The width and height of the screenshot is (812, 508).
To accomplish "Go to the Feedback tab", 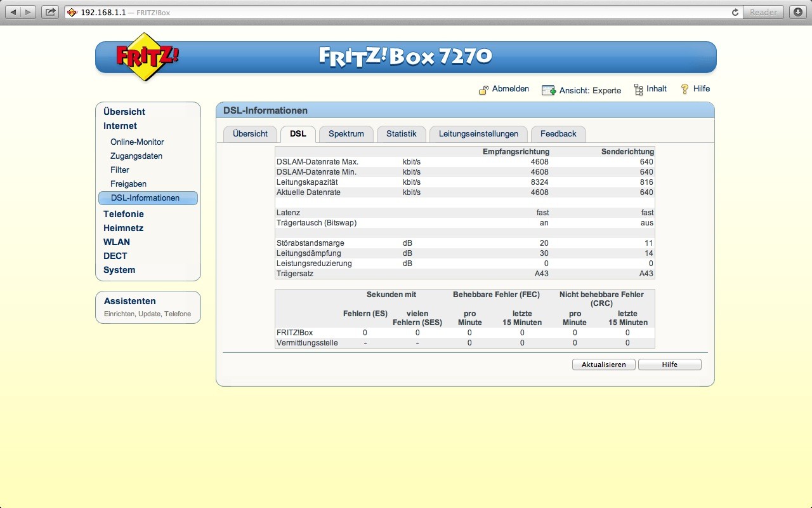I will pyautogui.click(x=558, y=134).
